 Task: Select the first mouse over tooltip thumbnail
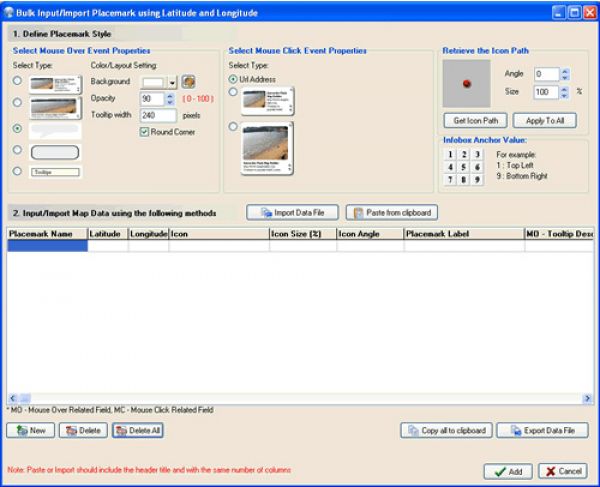coord(55,84)
